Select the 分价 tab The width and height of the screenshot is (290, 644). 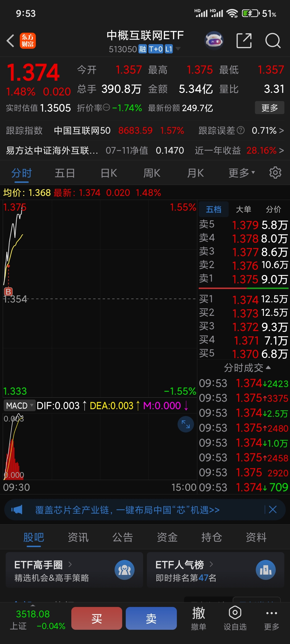tap(273, 209)
